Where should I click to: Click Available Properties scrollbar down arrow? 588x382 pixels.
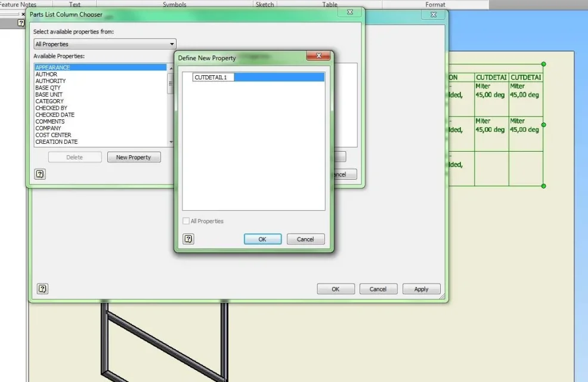[x=171, y=142]
